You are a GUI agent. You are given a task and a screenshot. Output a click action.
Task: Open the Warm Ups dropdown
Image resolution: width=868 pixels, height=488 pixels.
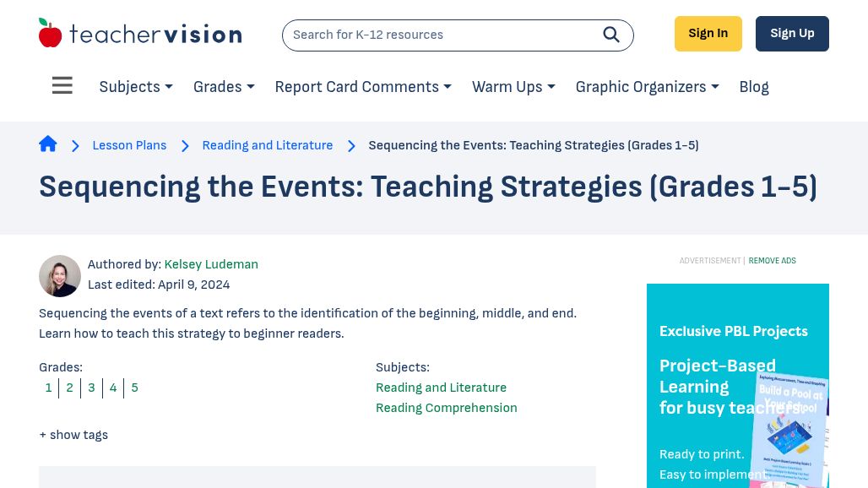pos(513,87)
